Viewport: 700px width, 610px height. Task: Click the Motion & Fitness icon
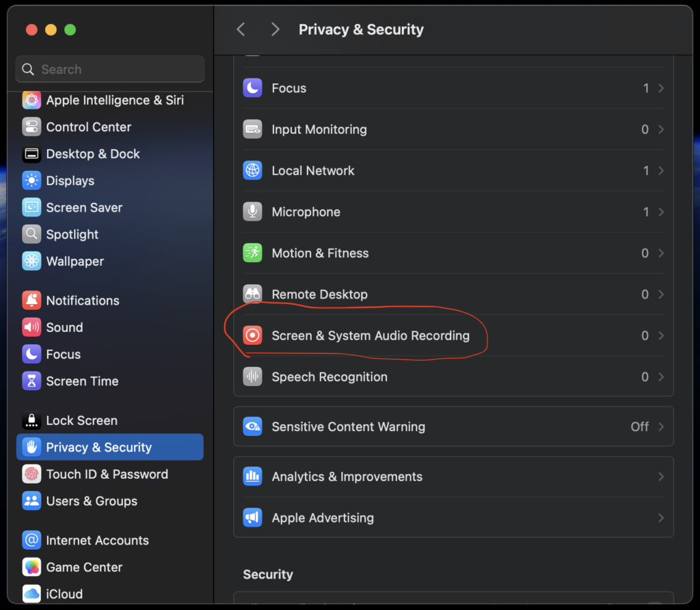click(252, 253)
